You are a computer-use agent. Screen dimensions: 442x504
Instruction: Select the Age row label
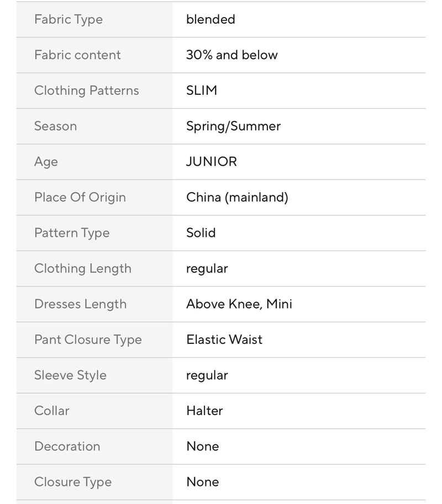click(x=46, y=162)
